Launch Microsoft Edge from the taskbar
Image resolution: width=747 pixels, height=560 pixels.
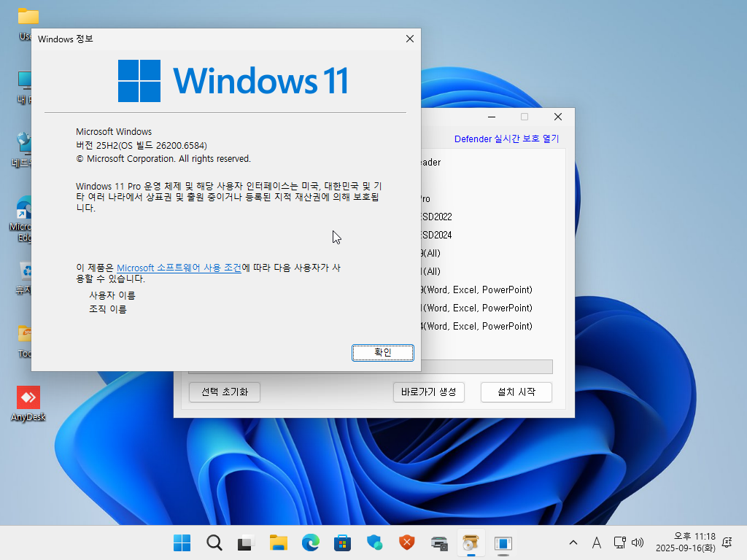coord(311,542)
